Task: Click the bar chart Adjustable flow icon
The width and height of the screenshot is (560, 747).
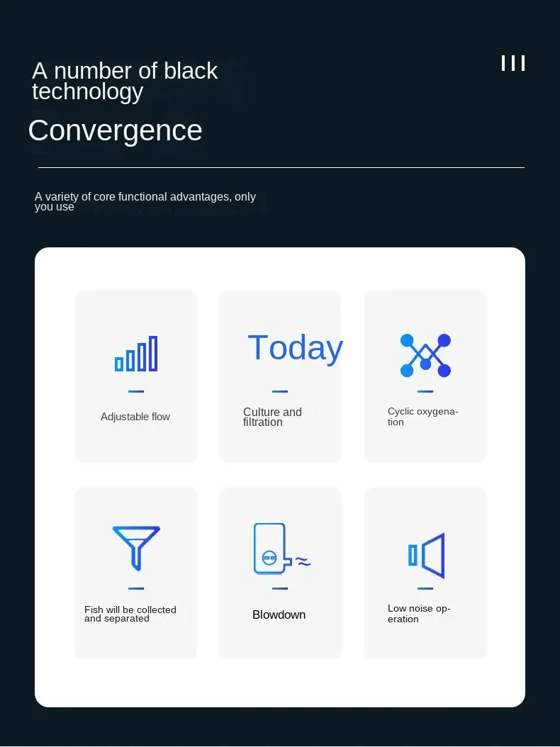Action: coord(136,354)
